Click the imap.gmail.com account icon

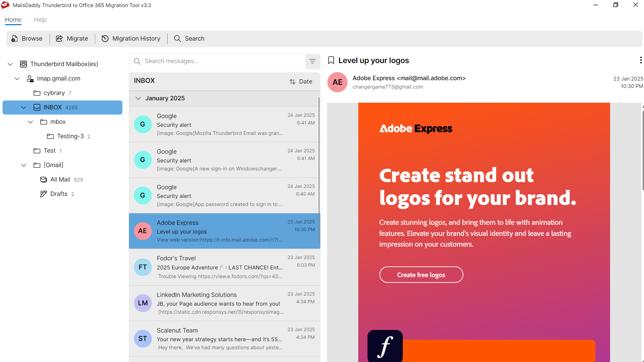pos(30,79)
